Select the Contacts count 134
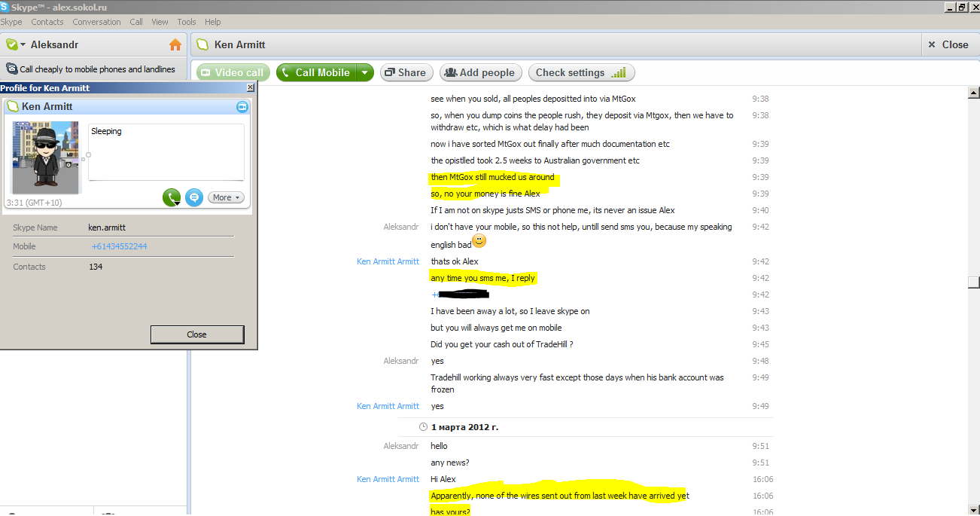Viewport: 980px width, 516px height. (96, 267)
